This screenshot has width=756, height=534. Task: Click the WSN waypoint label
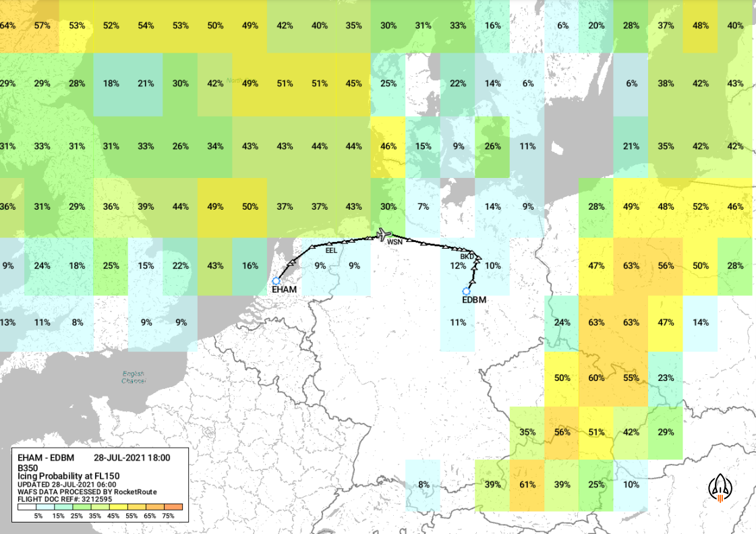point(395,240)
